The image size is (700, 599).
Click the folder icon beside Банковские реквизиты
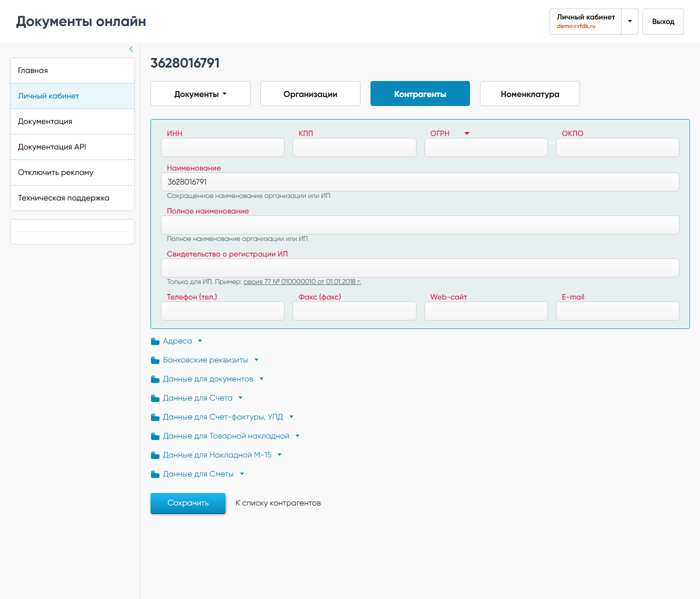(155, 360)
